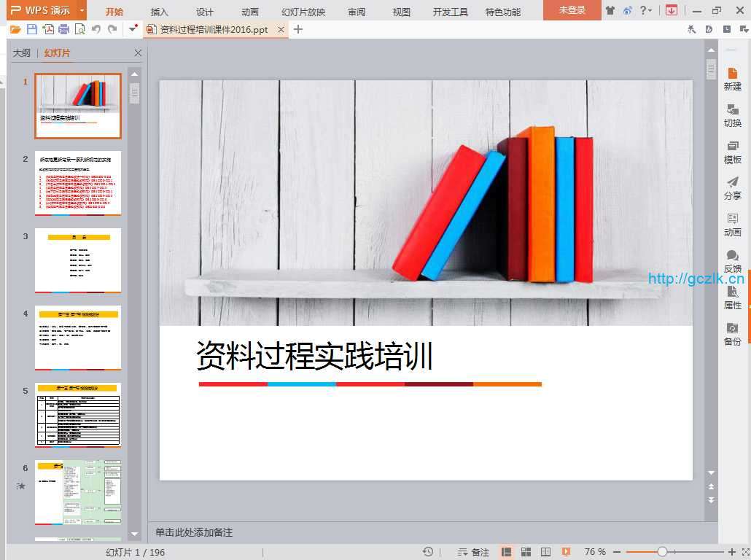Image resolution: width=751 pixels, height=560 pixels.
Task: Select slide 3 thumbnail in the panel
Action: pos(78,260)
